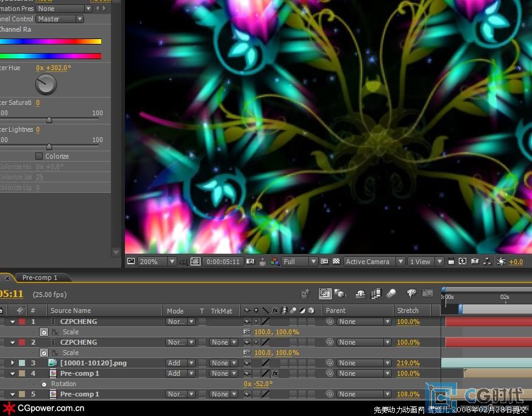Click the always preview this view icon
This screenshot has height=416, width=532.
tap(131, 261)
